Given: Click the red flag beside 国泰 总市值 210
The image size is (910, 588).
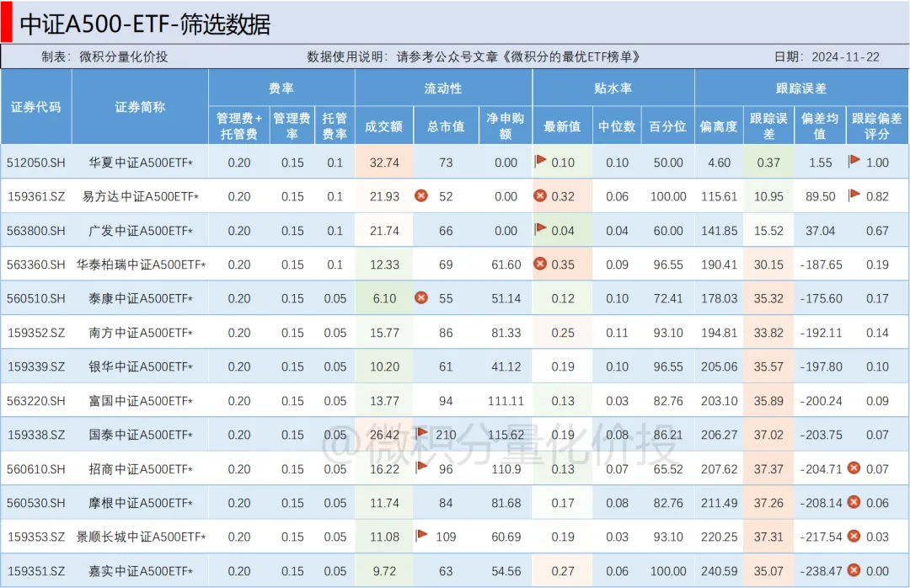Looking at the screenshot, I should point(422,433).
